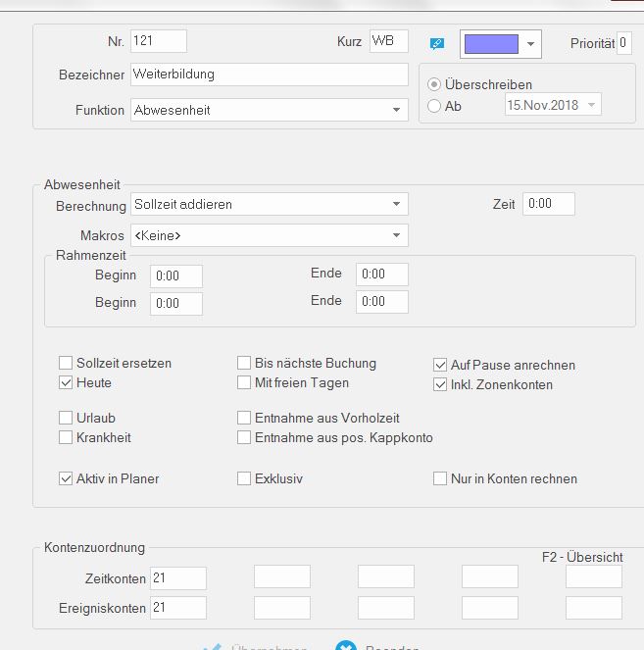
Task: Click the Priorität input field
Action: tap(624, 43)
